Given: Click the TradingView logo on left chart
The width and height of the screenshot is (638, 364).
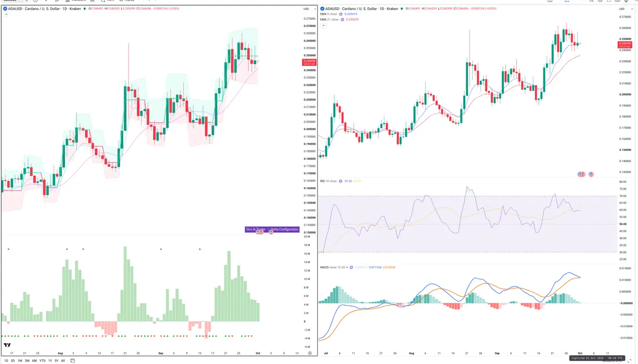Looking at the screenshot, I should click(x=7, y=346).
